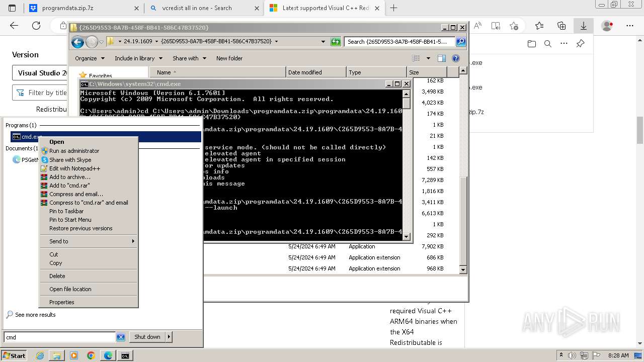
Task: Switch to programdata.zip.7z tab
Action: click(83, 8)
